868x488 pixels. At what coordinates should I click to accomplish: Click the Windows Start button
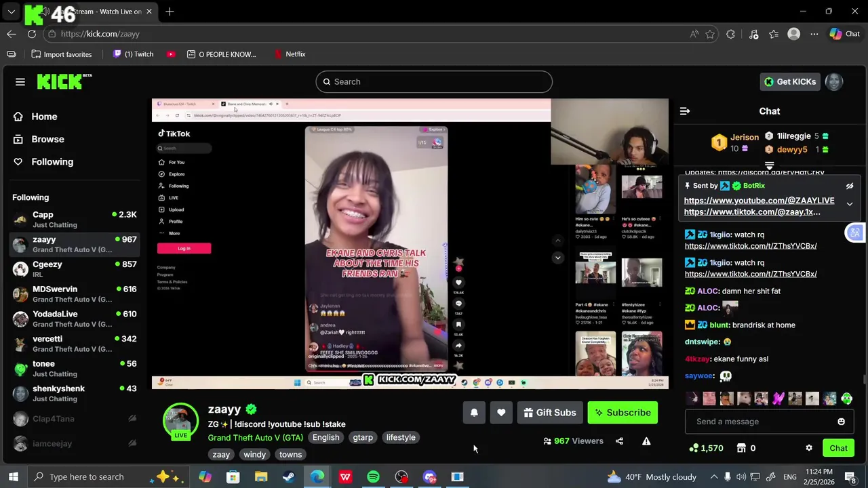[x=13, y=476]
